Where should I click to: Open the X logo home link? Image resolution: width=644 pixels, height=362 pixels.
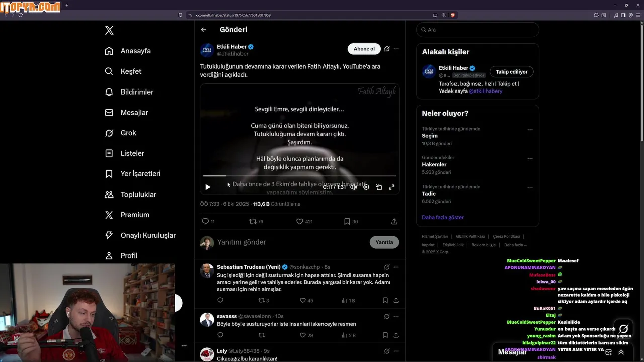pyautogui.click(x=109, y=30)
